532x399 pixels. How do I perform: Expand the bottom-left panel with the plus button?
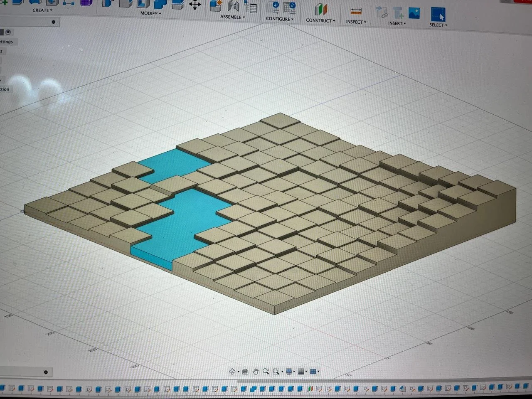[46, 372]
